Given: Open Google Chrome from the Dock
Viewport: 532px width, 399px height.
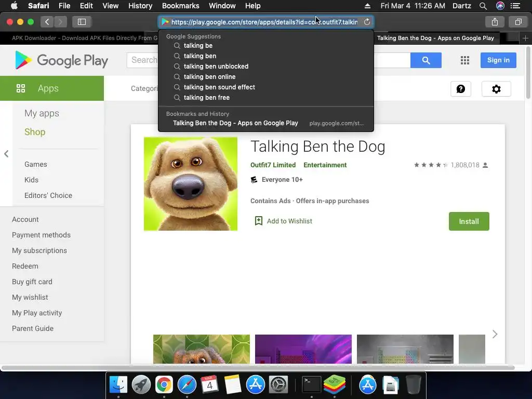Looking at the screenshot, I should pos(164,385).
